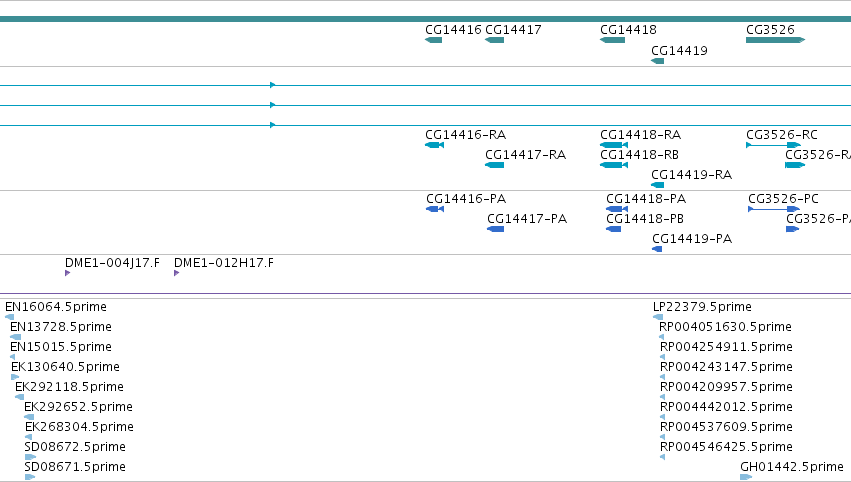Click transcript CG14418-RA
The width and height of the screenshot is (851, 482).
tap(614, 145)
